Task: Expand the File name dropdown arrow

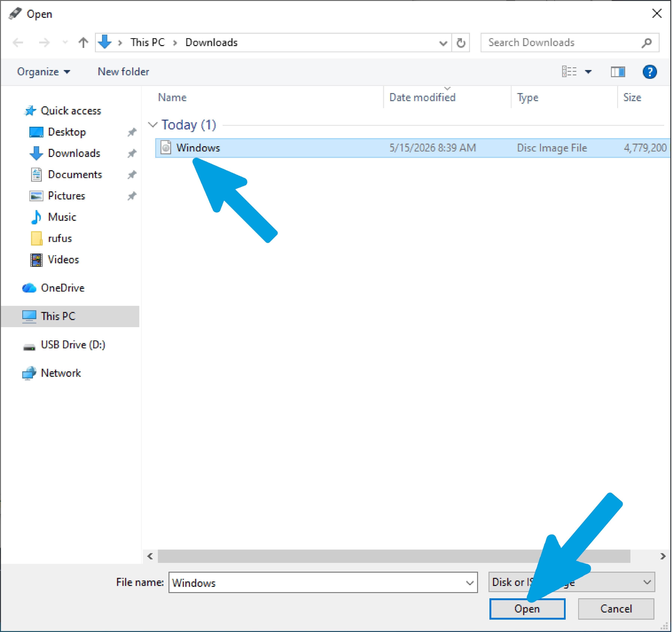Action: pos(470,583)
